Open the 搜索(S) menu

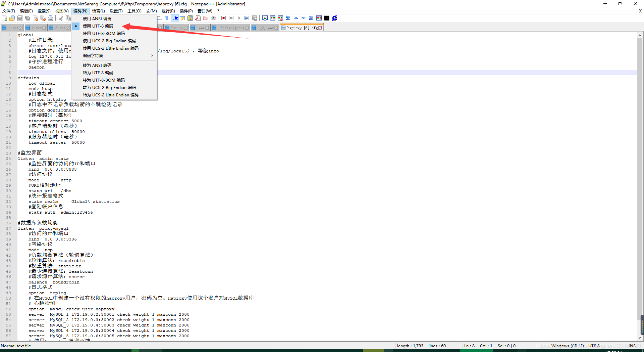[44, 11]
